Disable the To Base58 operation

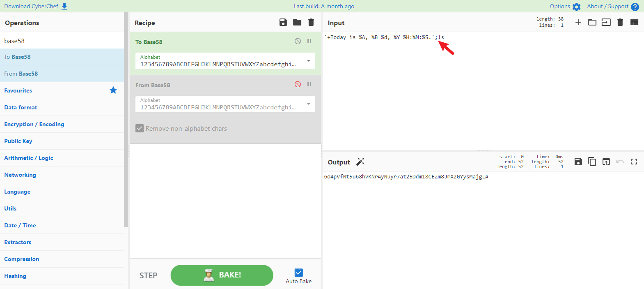tap(298, 41)
